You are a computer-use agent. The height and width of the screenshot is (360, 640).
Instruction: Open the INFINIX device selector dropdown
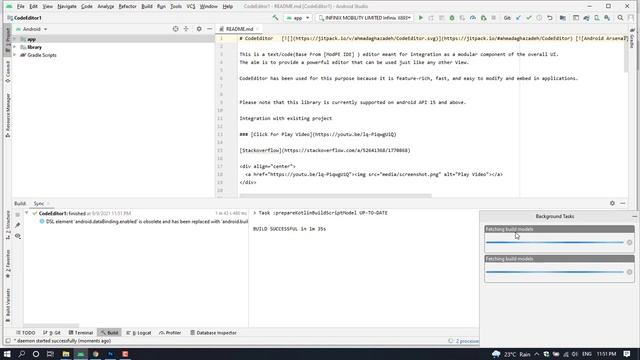pos(364,18)
